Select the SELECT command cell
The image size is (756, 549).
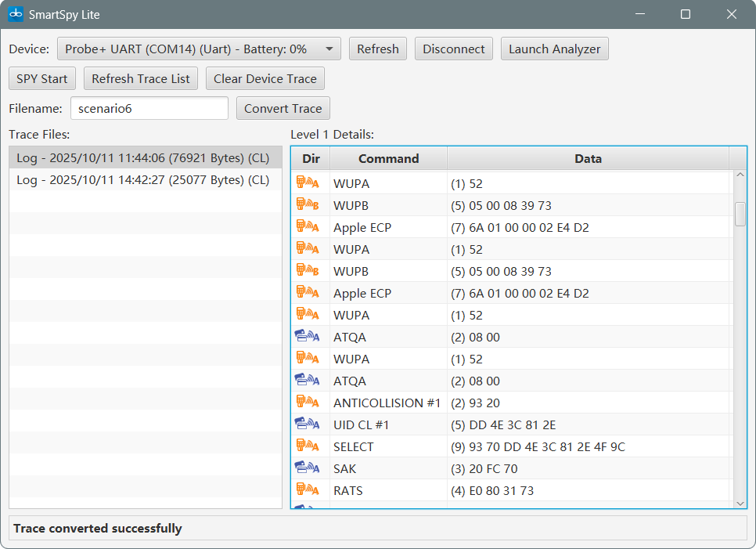click(389, 446)
